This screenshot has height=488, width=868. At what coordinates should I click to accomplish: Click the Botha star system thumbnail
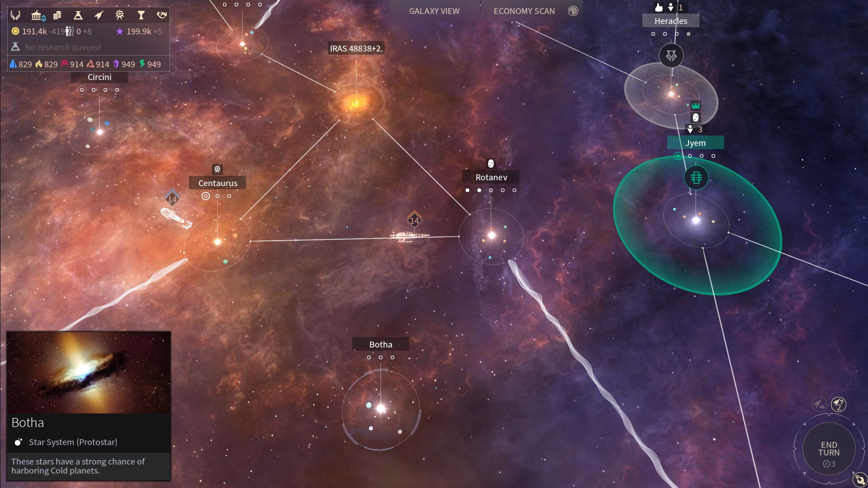point(88,371)
